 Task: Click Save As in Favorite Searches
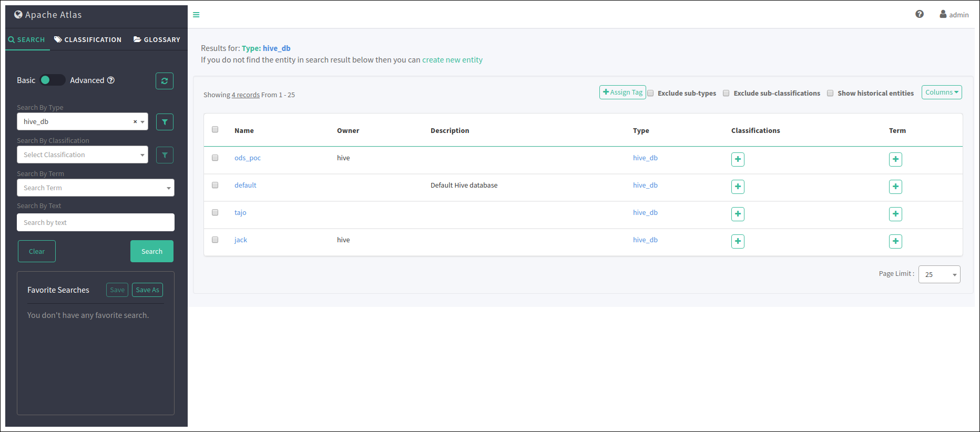[147, 290]
